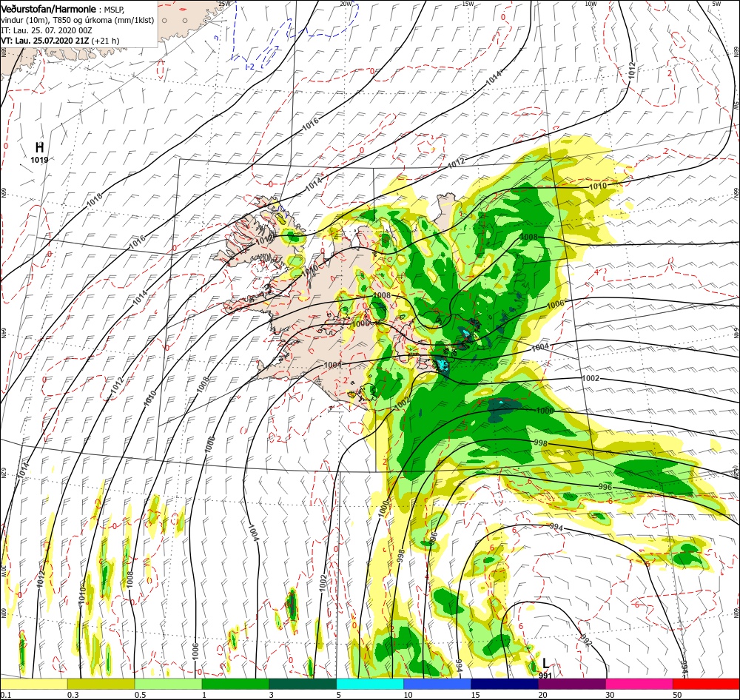Click the 'Veðurstofan/Harmonie' title text
740x700 pixels.
[48, 9]
